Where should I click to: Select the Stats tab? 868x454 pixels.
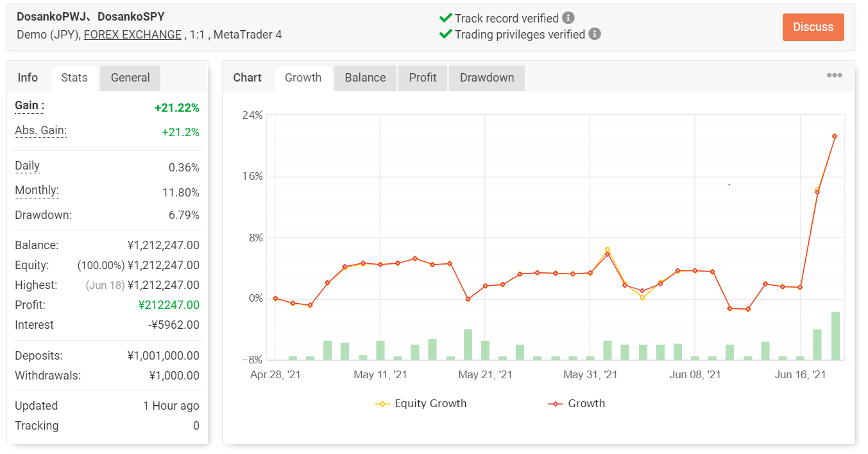(x=74, y=78)
